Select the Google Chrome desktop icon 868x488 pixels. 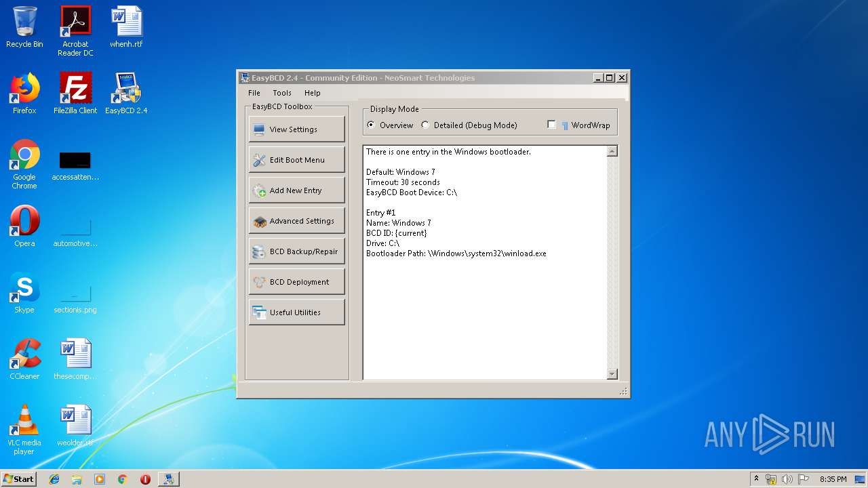pyautogui.click(x=24, y=164)
